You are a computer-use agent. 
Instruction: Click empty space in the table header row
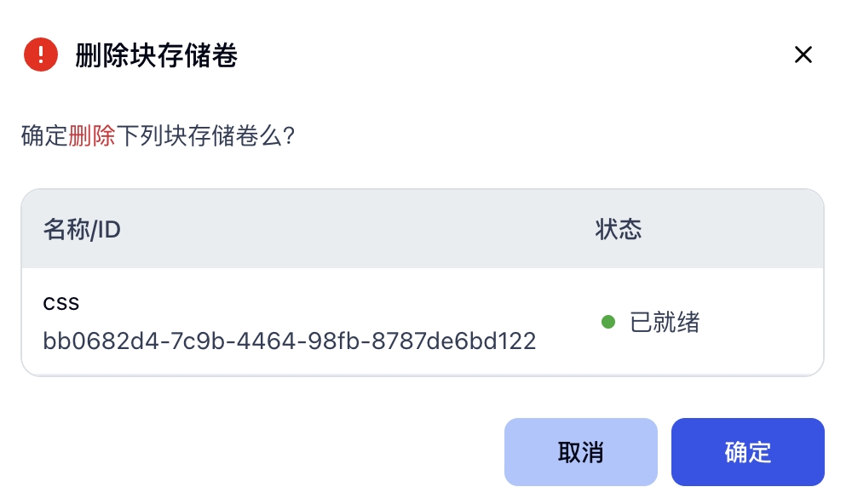coord(358,229)
